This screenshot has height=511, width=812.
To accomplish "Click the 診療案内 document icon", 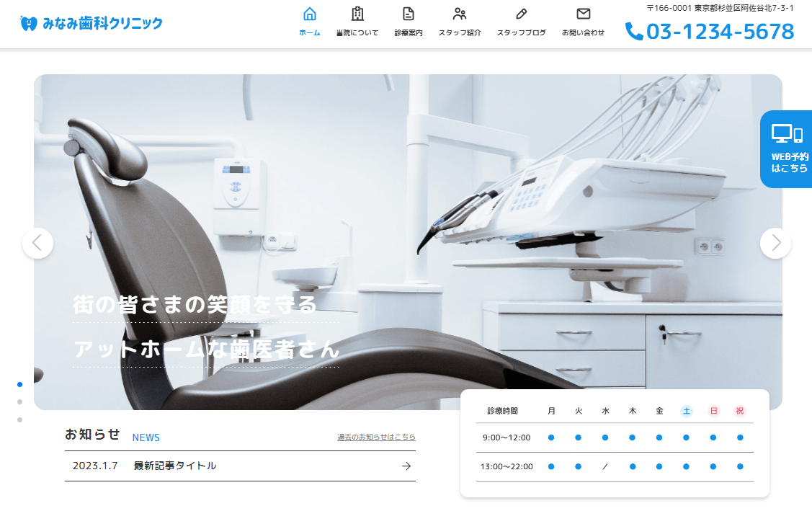I will pos(409,12).
